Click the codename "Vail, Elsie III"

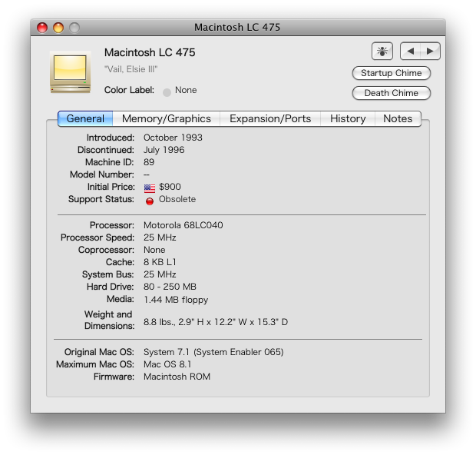coord(131,69)
